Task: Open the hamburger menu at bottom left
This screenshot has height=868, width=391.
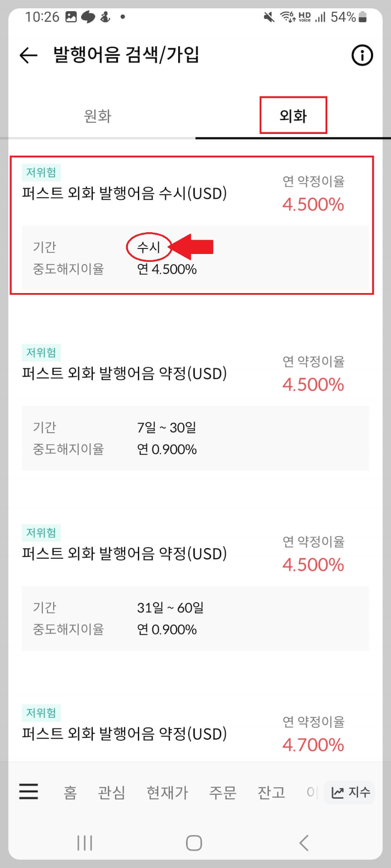Action: click(28, 792)
